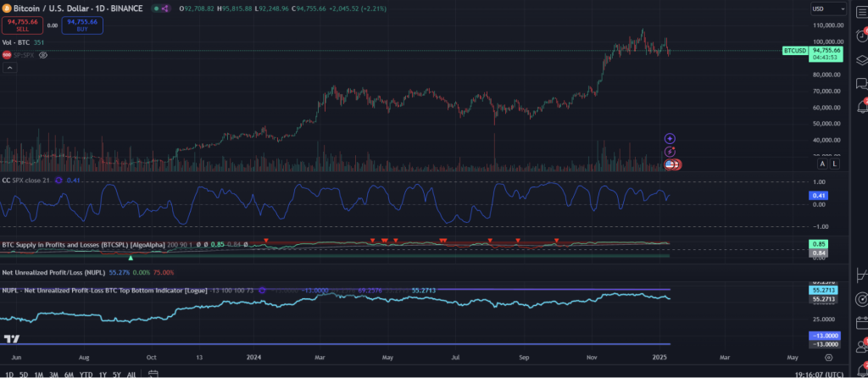Select the YTD time range tab

coord(86,374)
